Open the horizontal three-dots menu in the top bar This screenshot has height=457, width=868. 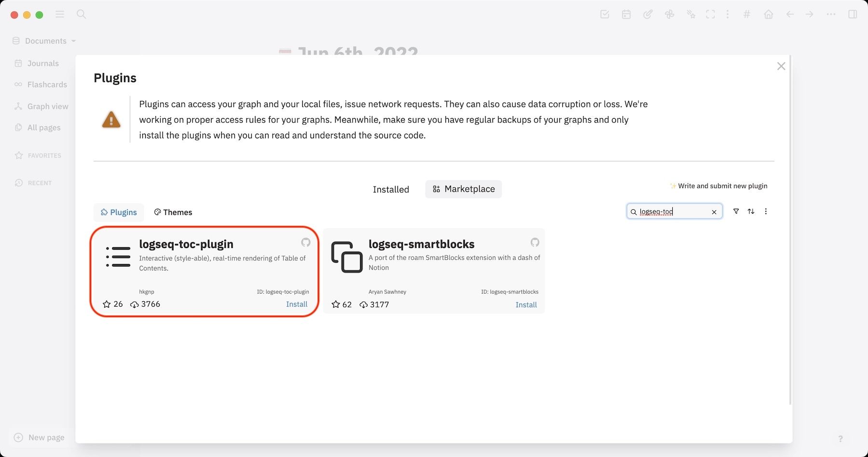[831, 14]
